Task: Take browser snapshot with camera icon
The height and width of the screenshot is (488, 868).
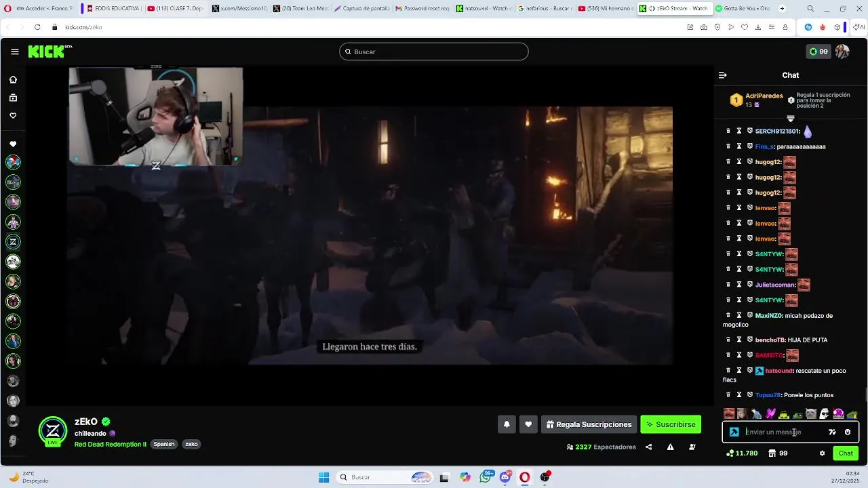Action: click(x=704, y=27)
